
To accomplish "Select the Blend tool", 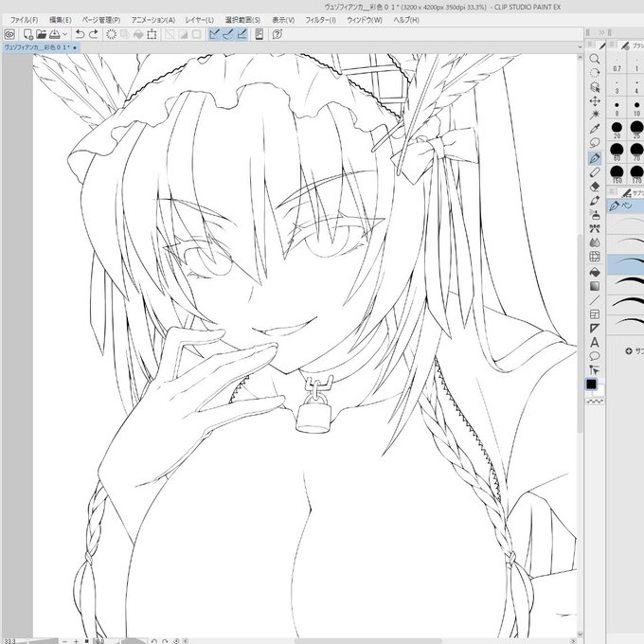I will (x=595, y=242).
